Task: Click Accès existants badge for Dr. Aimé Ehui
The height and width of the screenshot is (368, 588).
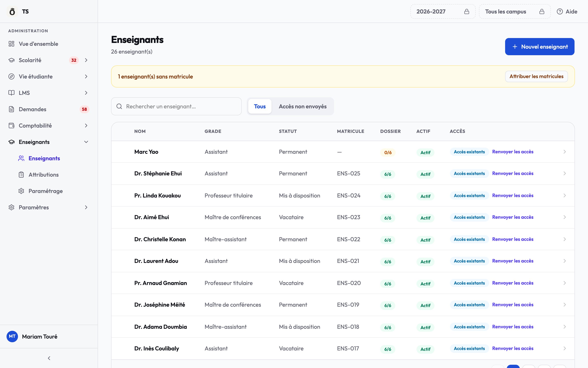Action: 469,217
